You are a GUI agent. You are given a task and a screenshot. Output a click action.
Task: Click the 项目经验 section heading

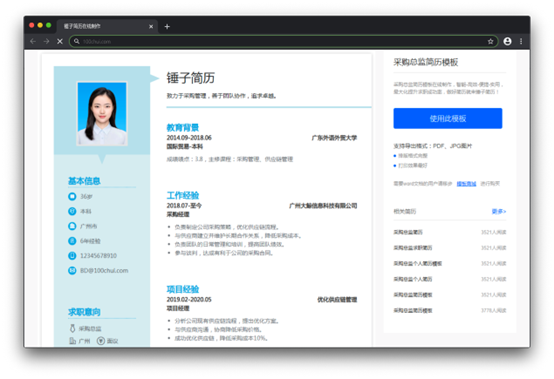click(x=183, y=289)
